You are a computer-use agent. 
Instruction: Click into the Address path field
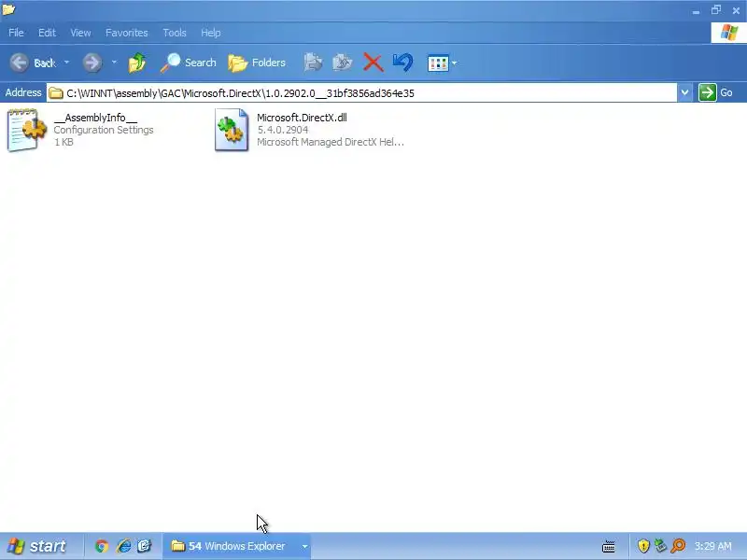(x=362, y=92)
